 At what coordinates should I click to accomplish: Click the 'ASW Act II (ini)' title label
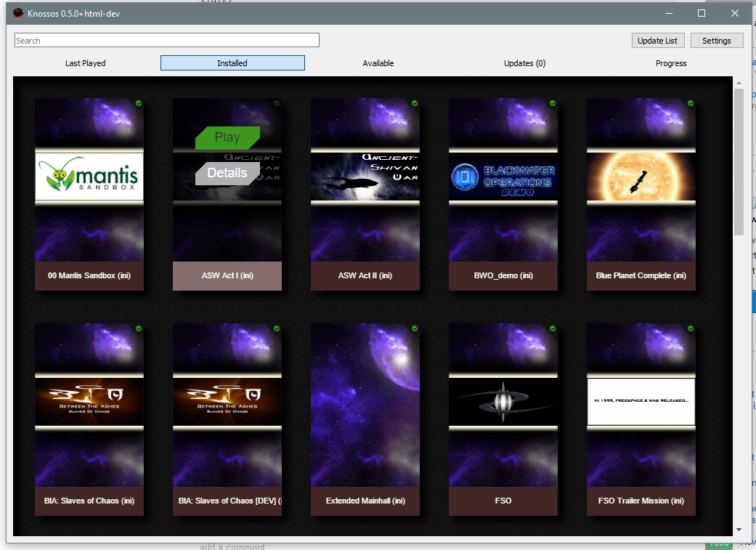coord(365,275)
